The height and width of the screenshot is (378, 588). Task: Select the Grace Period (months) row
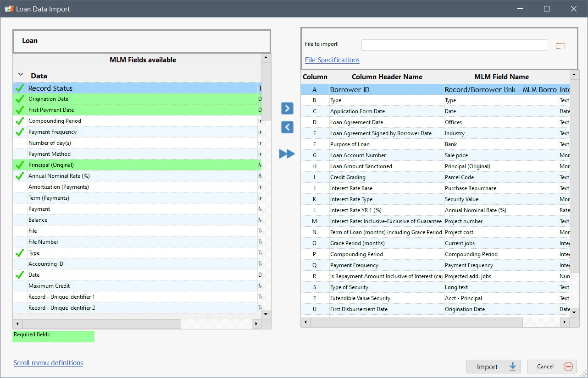tap(435, 243)
